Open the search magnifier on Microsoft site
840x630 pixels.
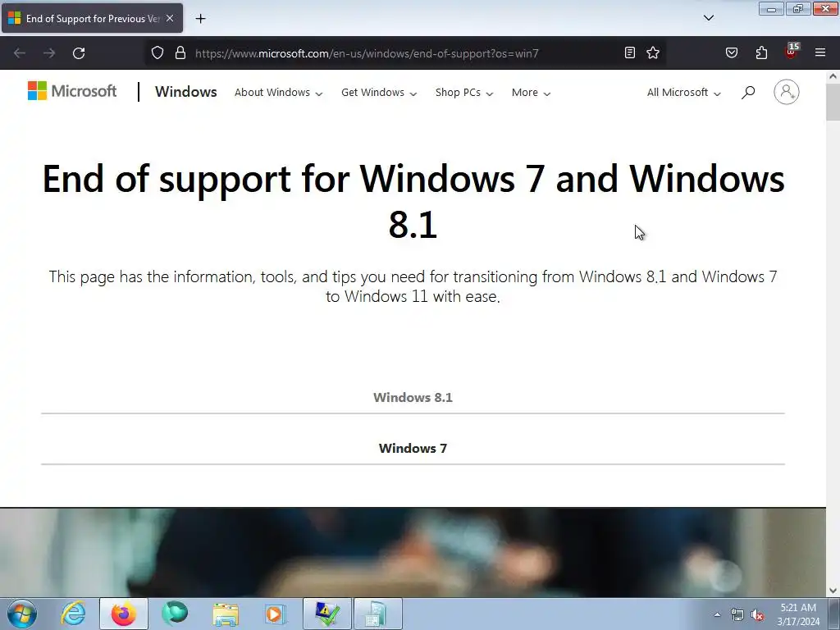coord(748,92)
